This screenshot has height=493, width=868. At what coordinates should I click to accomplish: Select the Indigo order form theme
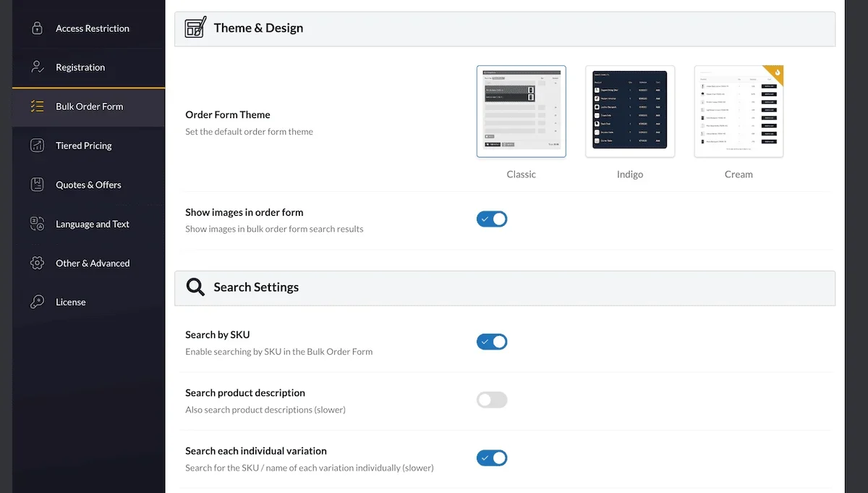point(629,111)
